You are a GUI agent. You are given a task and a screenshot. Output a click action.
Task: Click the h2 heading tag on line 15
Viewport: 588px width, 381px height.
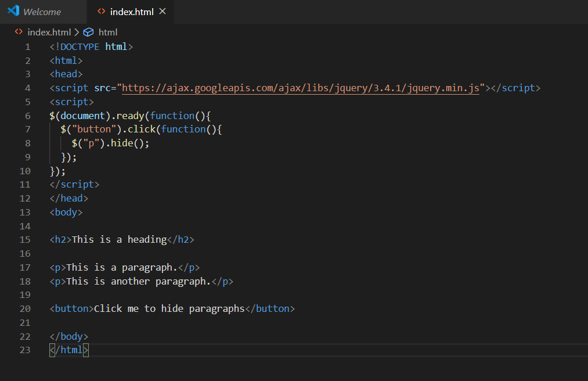click(x=60, y=239)
